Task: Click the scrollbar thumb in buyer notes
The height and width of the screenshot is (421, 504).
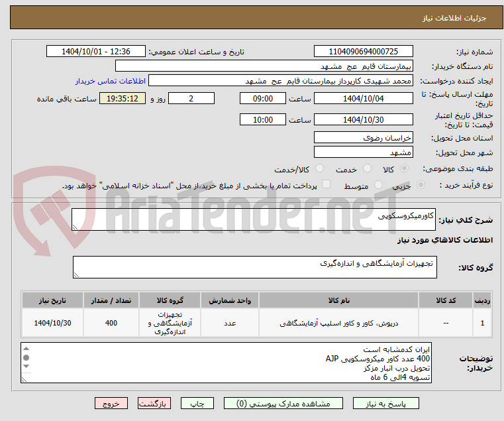Action: [26, 357]
